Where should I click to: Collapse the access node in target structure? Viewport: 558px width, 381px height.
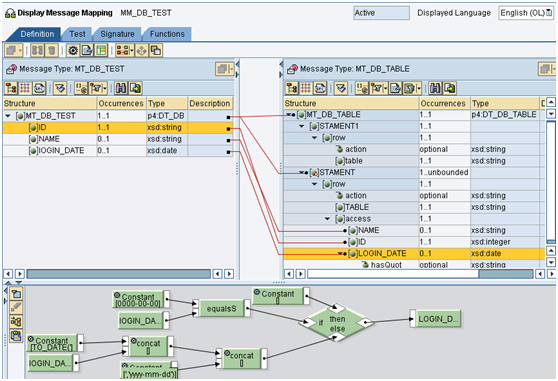click(327, 219)
